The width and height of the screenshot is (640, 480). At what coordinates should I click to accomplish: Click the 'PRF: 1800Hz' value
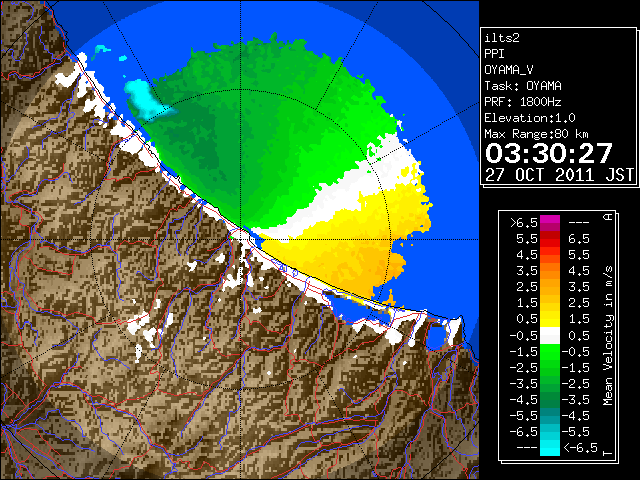[523, 102]
